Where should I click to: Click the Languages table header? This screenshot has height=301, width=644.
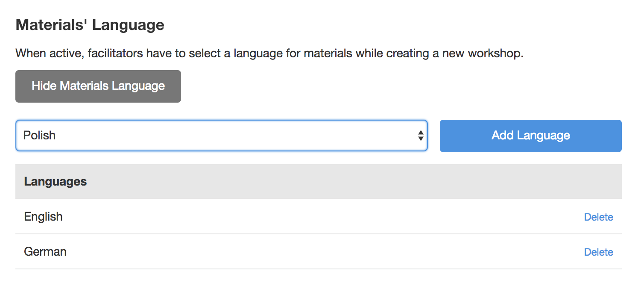tap(55, 181)
